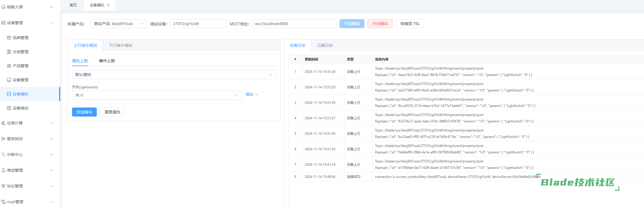Screen dimensions: 644x208
Task: Select the 属性上报 sub-tab
Action: pyautogui.click(x=80, y=61)
